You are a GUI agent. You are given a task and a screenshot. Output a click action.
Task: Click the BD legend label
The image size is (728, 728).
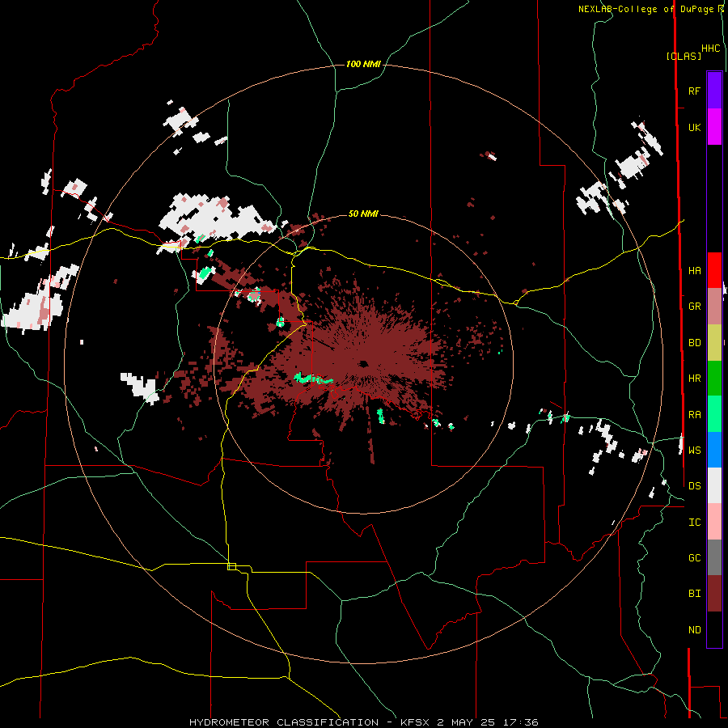click(694, 343)
